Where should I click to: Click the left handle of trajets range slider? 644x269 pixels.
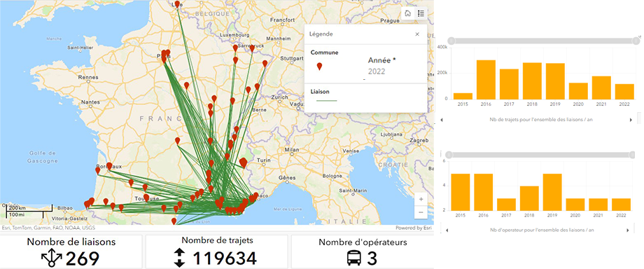coord(451,41)
